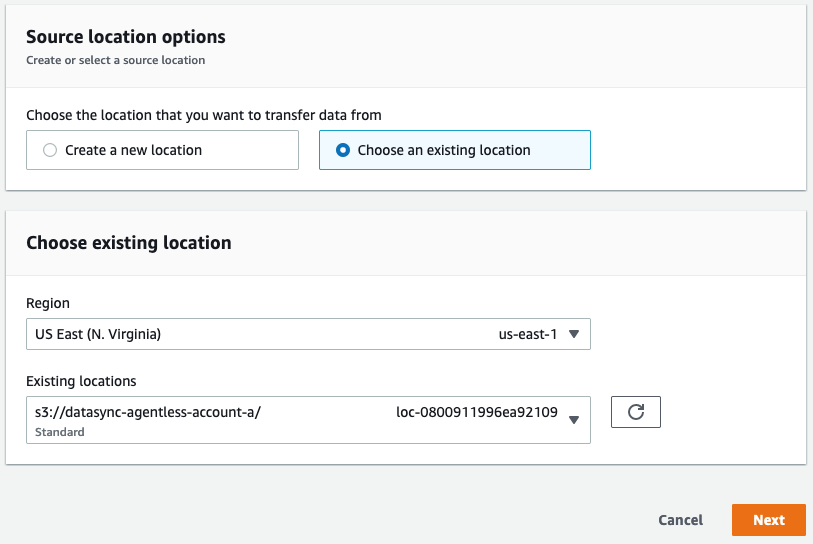Viewport: 813px width, 544px height.
Task: Refresh the existing locations list
Action: pos(635,413)
